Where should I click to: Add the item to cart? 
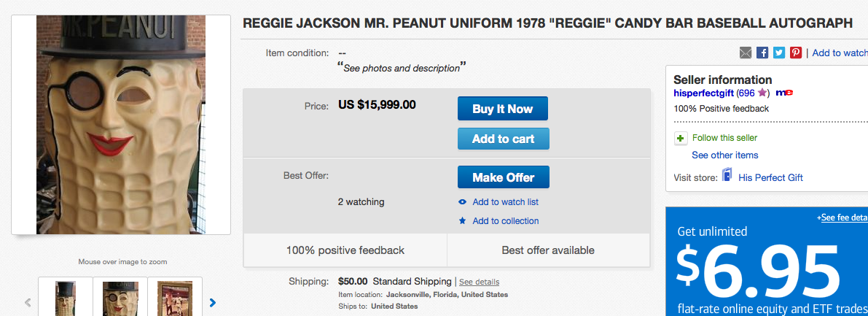click(503, 139)
